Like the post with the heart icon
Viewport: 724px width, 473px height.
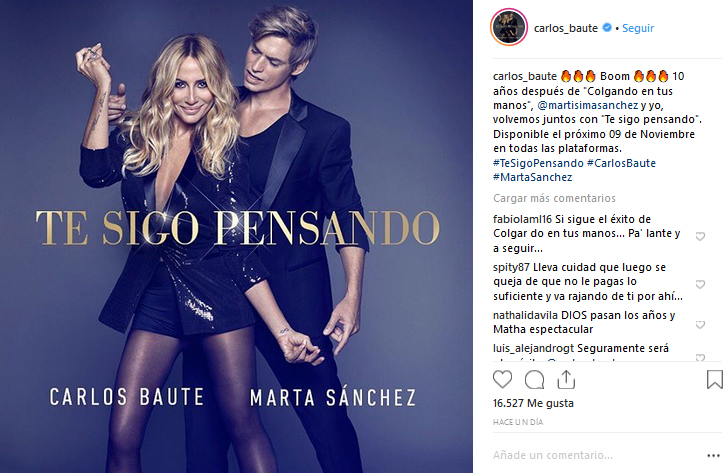(x=502, y=379)
